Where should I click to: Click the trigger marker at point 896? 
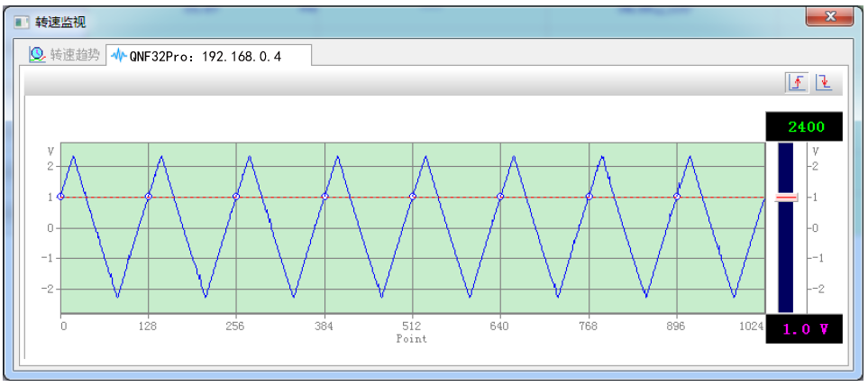pos(677,197)
